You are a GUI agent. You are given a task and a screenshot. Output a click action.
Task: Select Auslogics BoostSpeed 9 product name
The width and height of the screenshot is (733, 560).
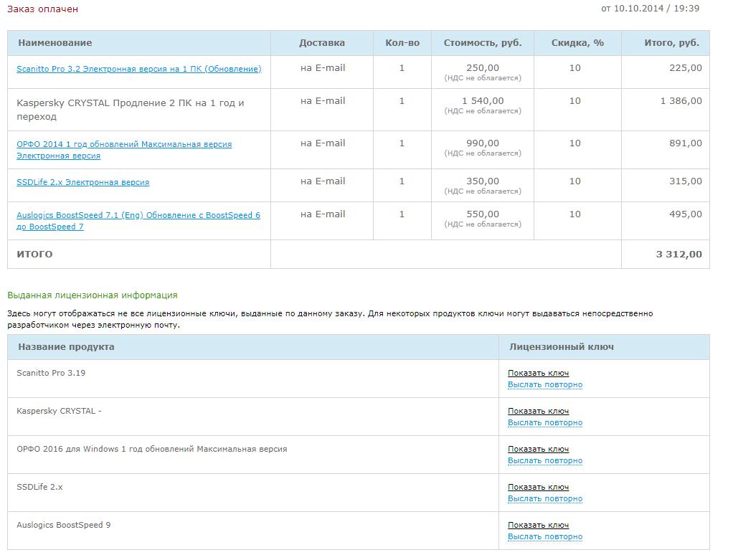(64, 525)
